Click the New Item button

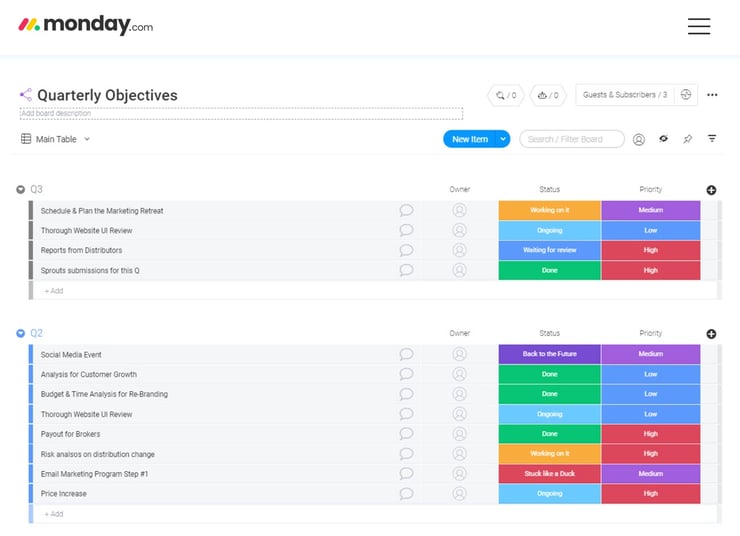coord(470,139)
